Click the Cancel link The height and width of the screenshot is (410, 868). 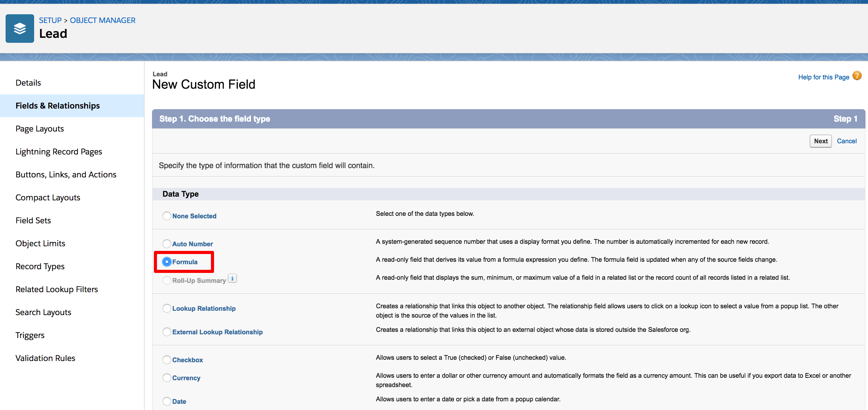tap(846, 141)
